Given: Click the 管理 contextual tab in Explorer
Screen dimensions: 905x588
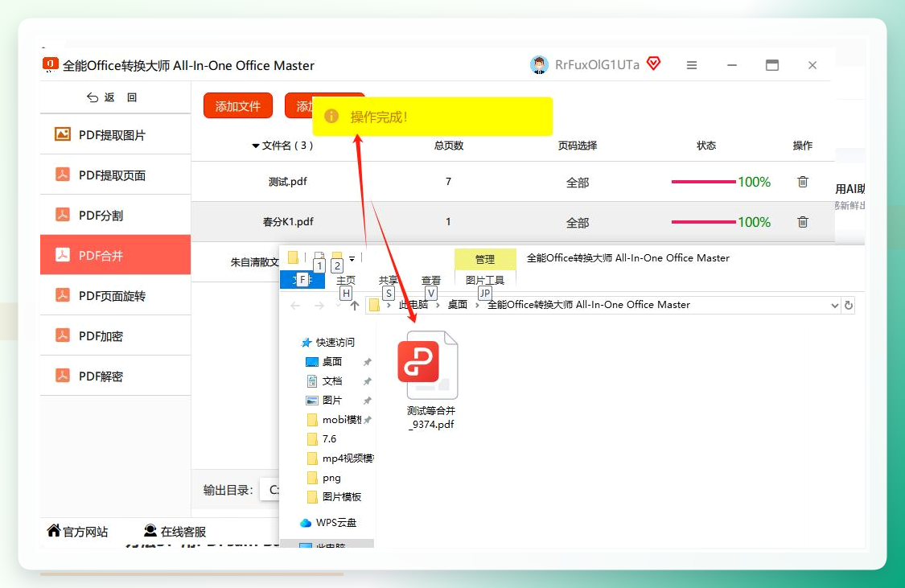Looking at the screenshot, I should [485, 259].
